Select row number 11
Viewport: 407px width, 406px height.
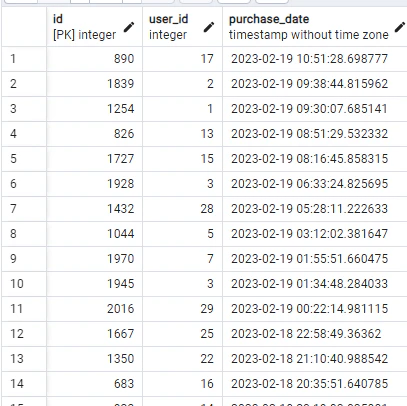coord(24,309)
